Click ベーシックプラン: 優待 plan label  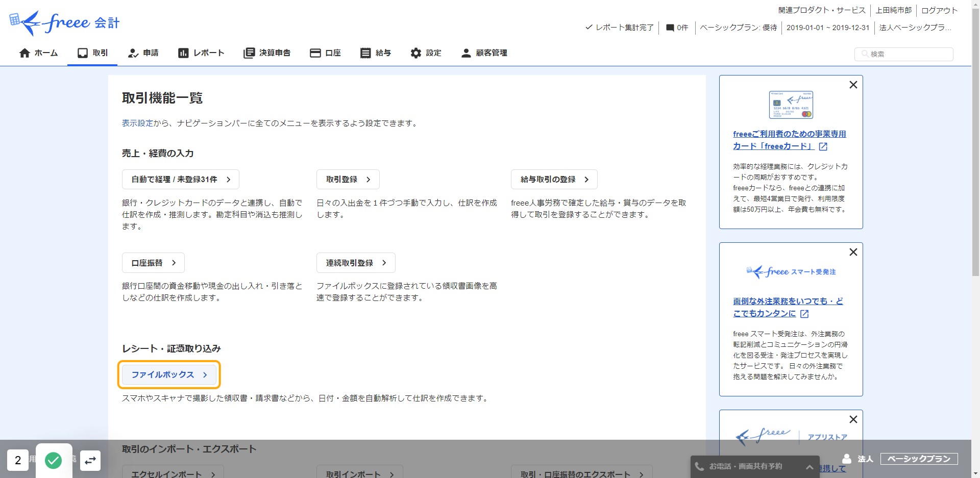click(x=738, y=28)
